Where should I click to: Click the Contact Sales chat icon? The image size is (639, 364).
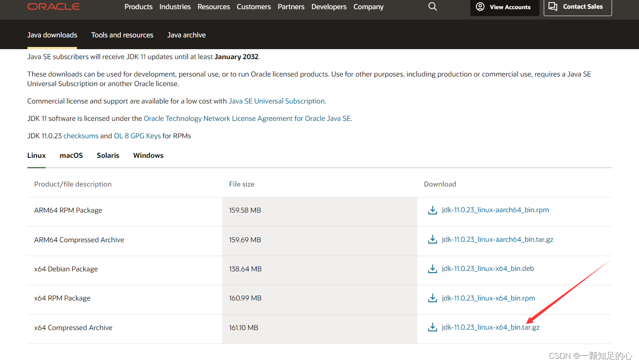(553, 7)
